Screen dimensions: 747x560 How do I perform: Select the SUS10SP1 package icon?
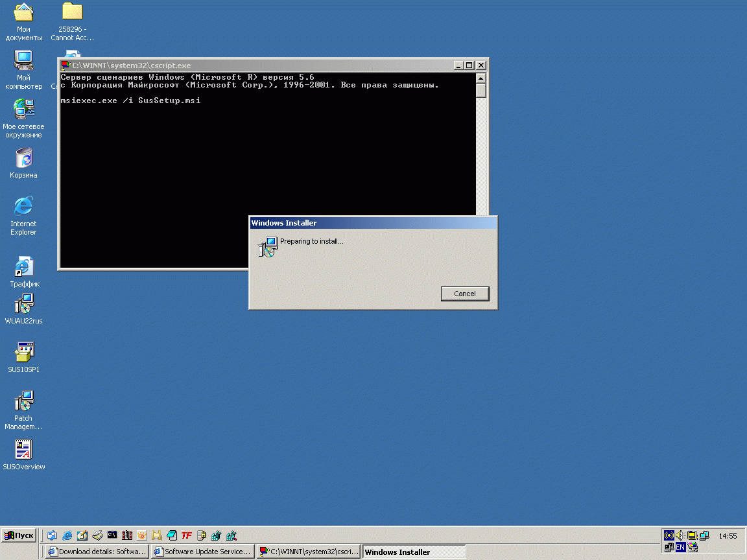coord(23,358)
